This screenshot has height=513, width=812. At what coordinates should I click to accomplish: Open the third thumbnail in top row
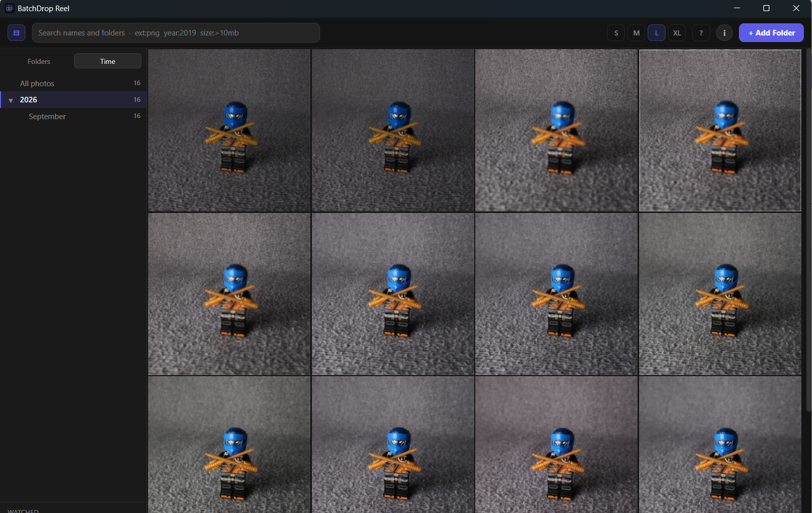(x=556, y=130)
